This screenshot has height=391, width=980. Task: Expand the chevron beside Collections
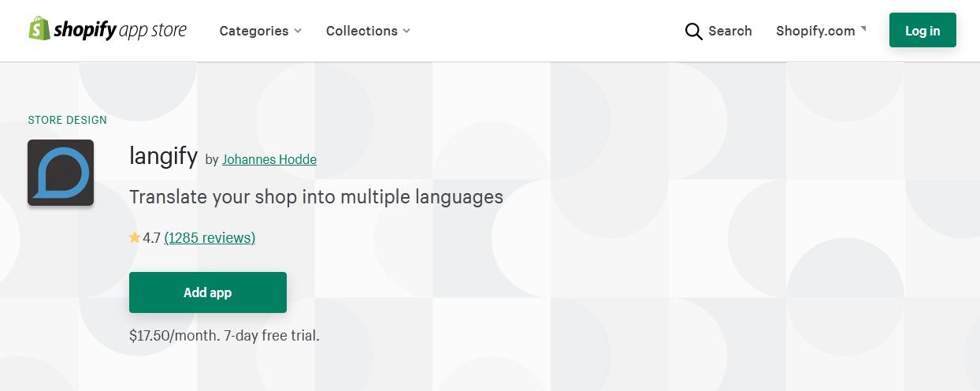[406, 31]
